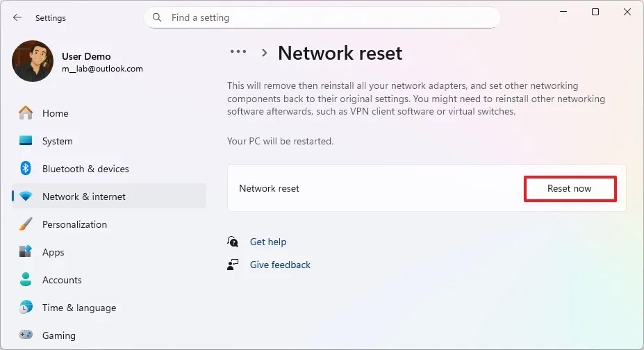Viewport: 644px width, 350px height.
Task: Close the Settings window
Action: 627,12
